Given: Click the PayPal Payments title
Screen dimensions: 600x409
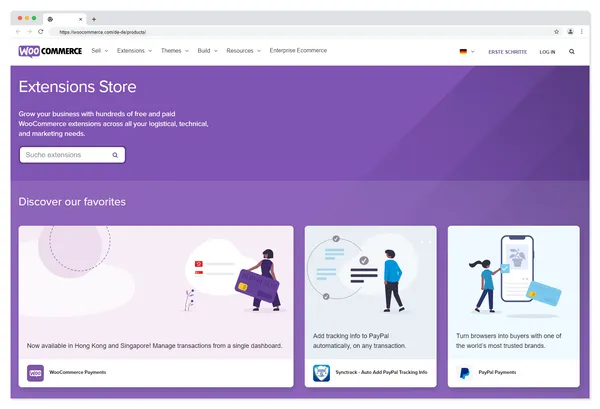Looking at the screenshot, I should (x=497, y=372).
